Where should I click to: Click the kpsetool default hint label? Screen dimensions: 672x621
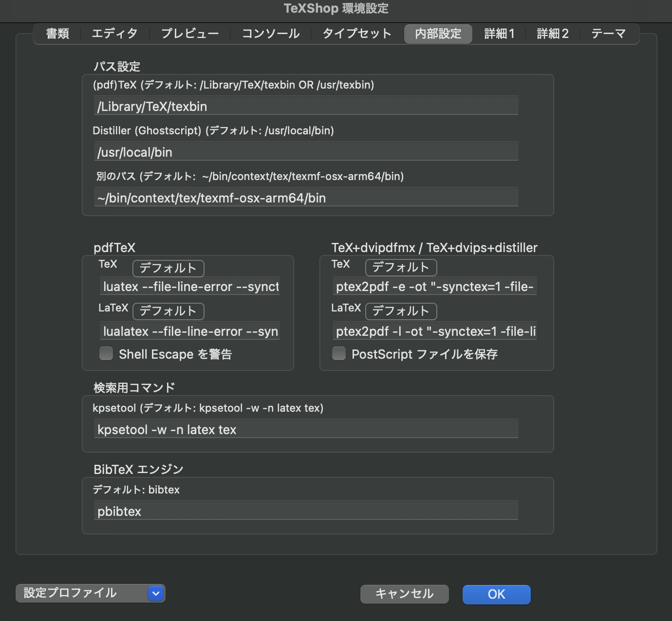coord(208,408)
